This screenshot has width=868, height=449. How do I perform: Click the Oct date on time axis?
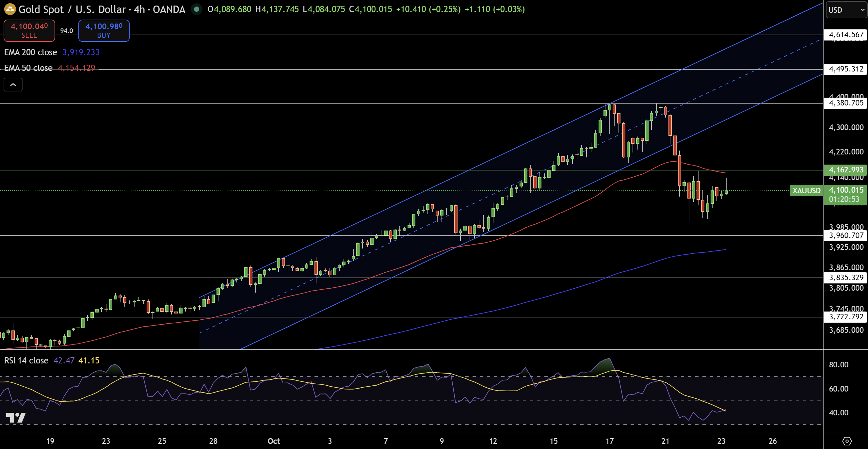point(274,441)
